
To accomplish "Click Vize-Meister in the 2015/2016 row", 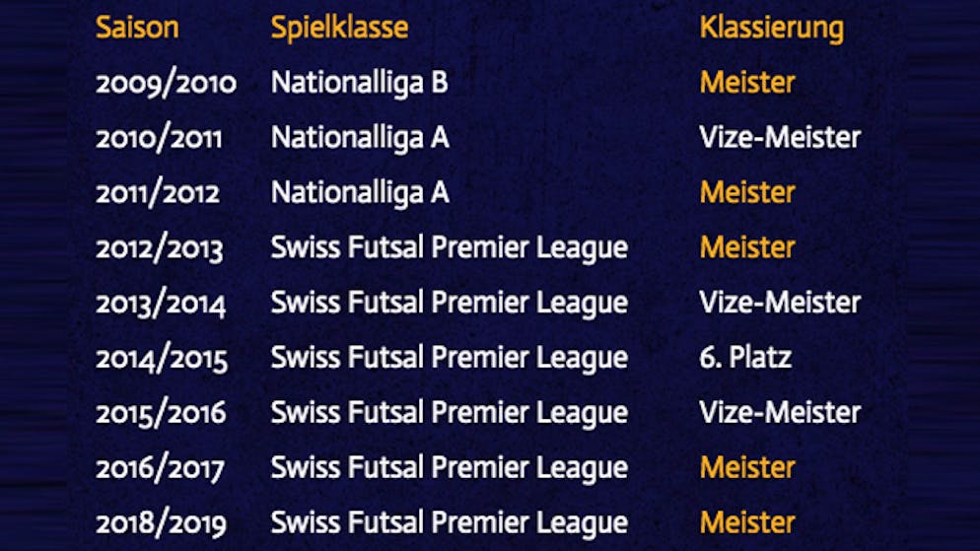I will tap(779, 413).
